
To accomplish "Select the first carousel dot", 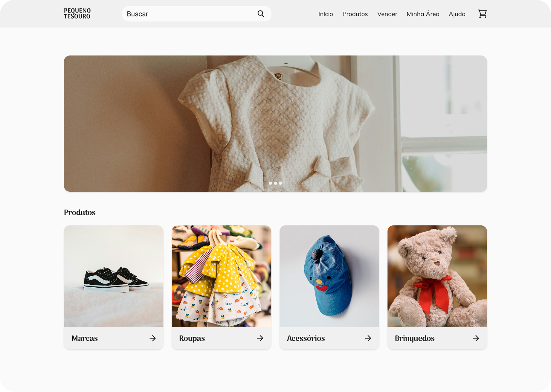I will pos(271,183).
